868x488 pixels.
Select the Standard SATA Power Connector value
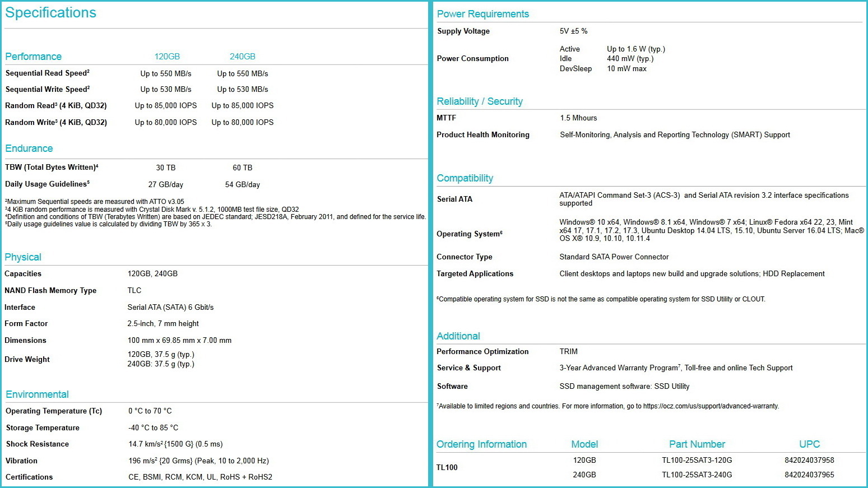tap(614, 257)
